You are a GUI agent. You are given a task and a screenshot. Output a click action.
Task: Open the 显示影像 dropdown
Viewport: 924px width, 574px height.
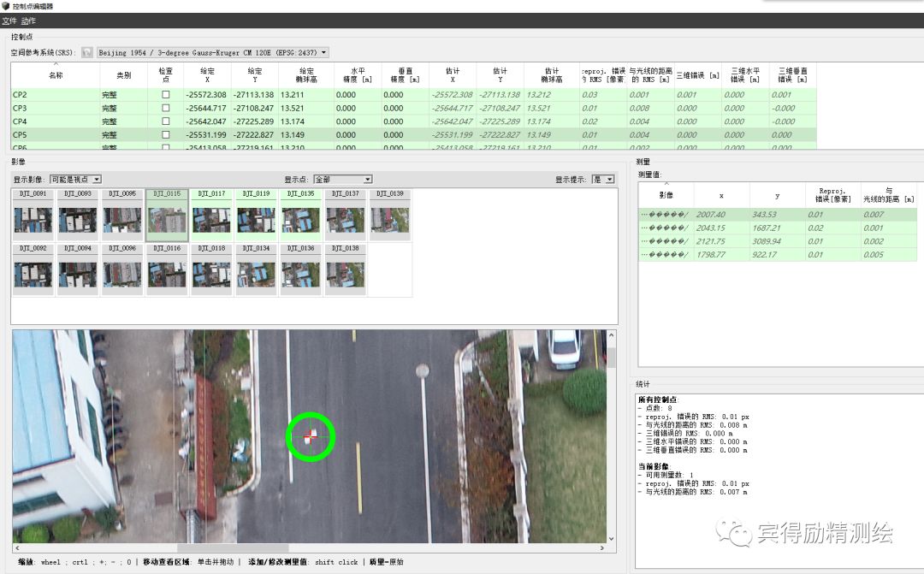coord(75,179)
